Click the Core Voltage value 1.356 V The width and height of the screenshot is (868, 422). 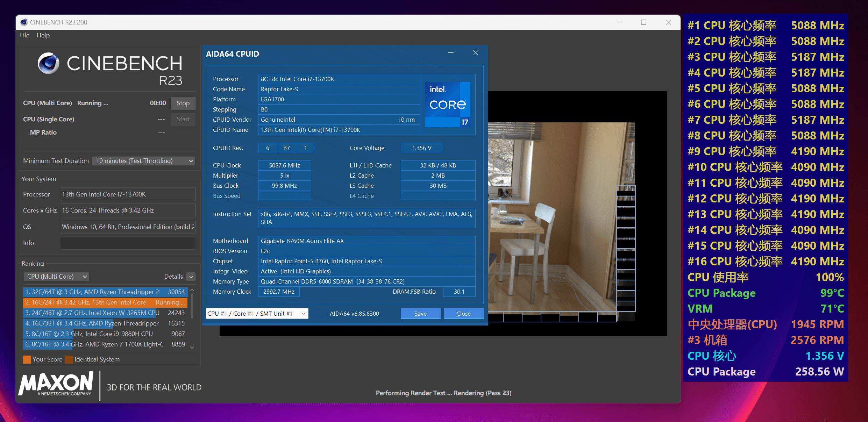tap(422, 148)
